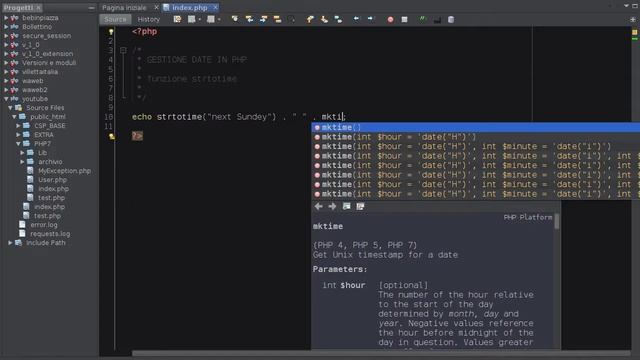Click Find Previous Occurrence icon
640x360 pixels.
[249, 19]
